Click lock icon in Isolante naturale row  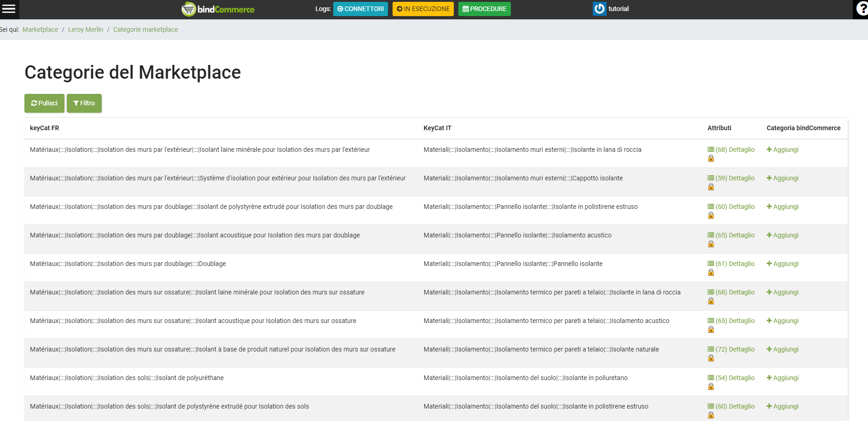[711, 358]
